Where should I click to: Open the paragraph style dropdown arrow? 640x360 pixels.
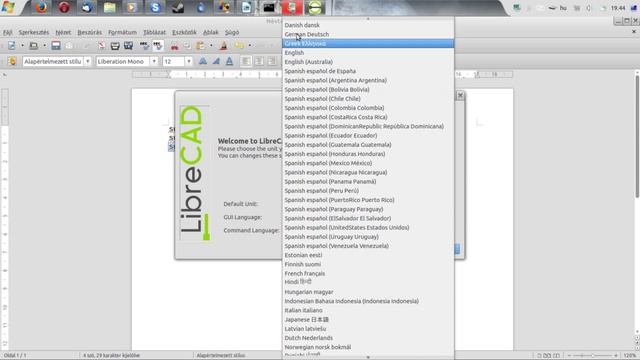coord(87,61)
